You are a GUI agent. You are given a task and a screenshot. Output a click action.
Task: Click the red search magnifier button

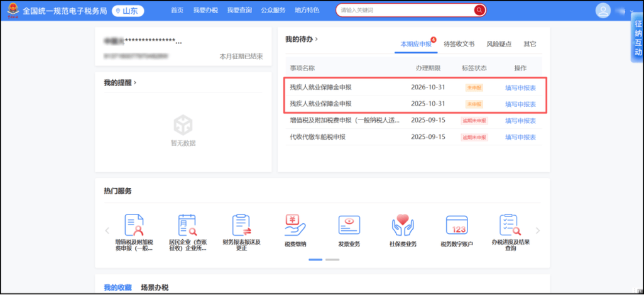pos(479,10)
